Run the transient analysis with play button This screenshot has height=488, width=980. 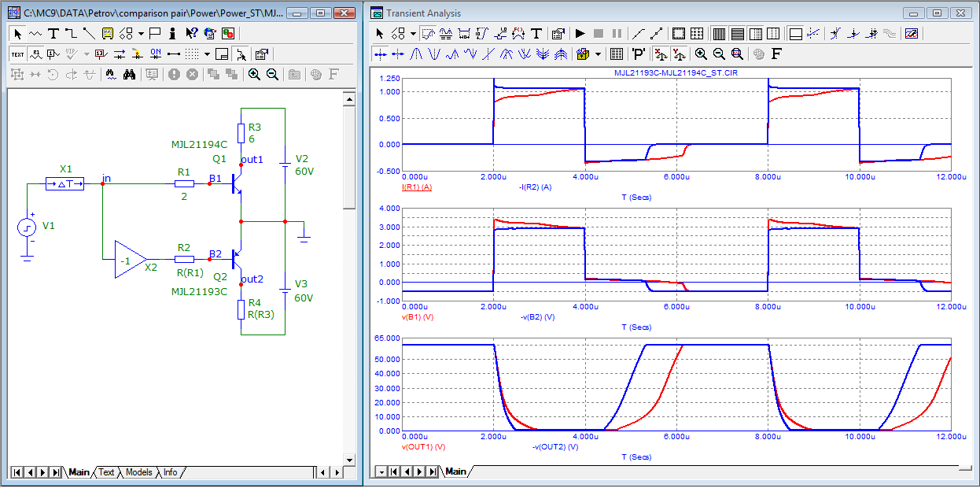click(580, 34)
